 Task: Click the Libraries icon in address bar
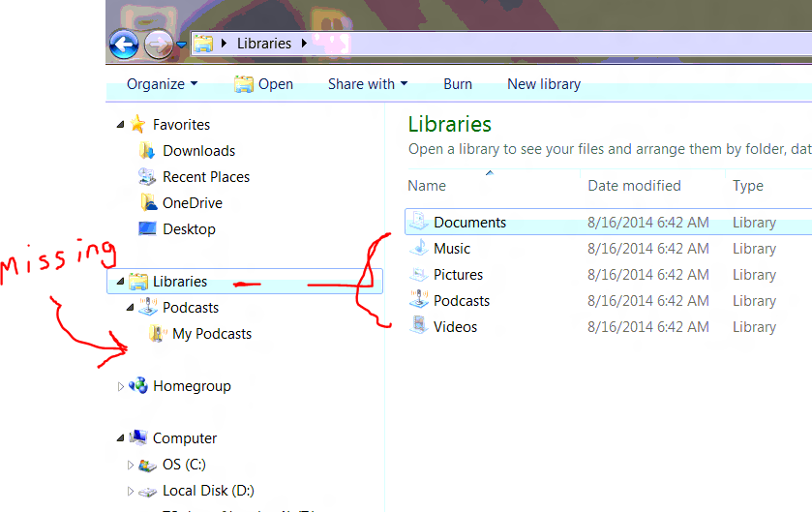pos(203,44)
